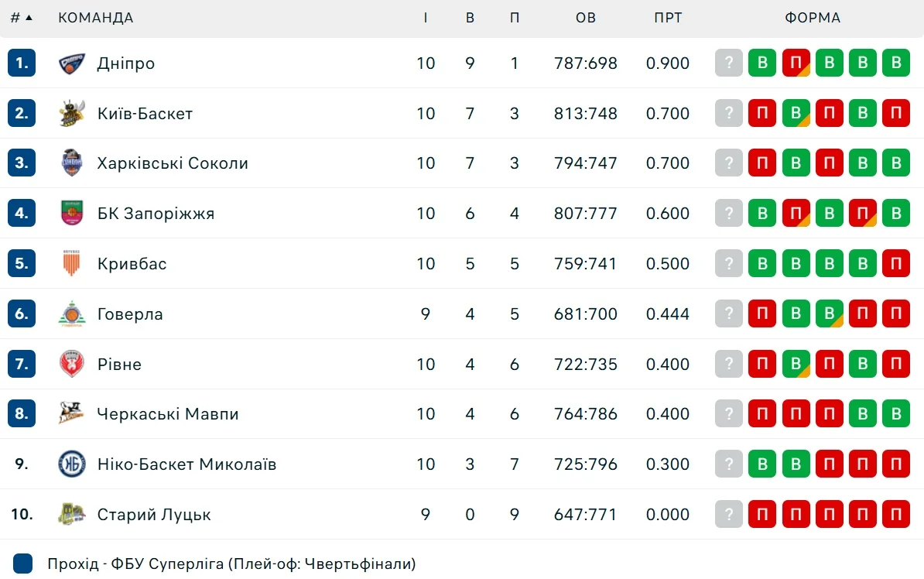Open the Харківські Соколи logo
924x579 pixels.
(x=72, y=163)
